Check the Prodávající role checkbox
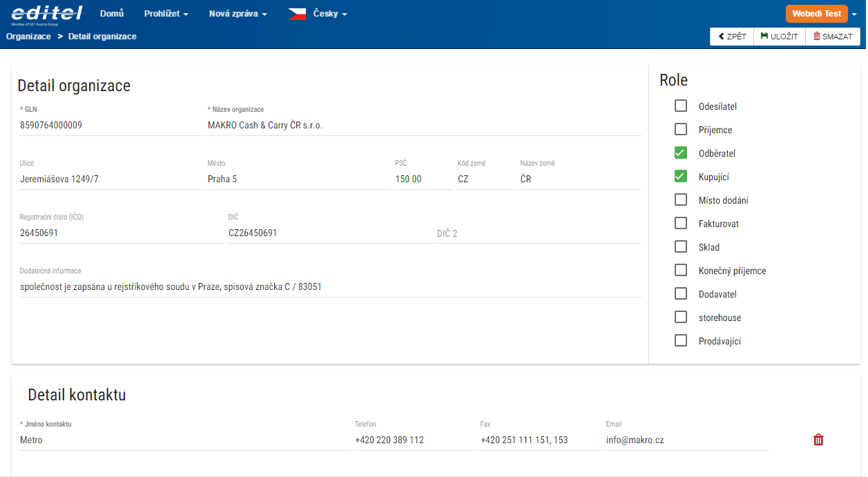 (681, 340)
